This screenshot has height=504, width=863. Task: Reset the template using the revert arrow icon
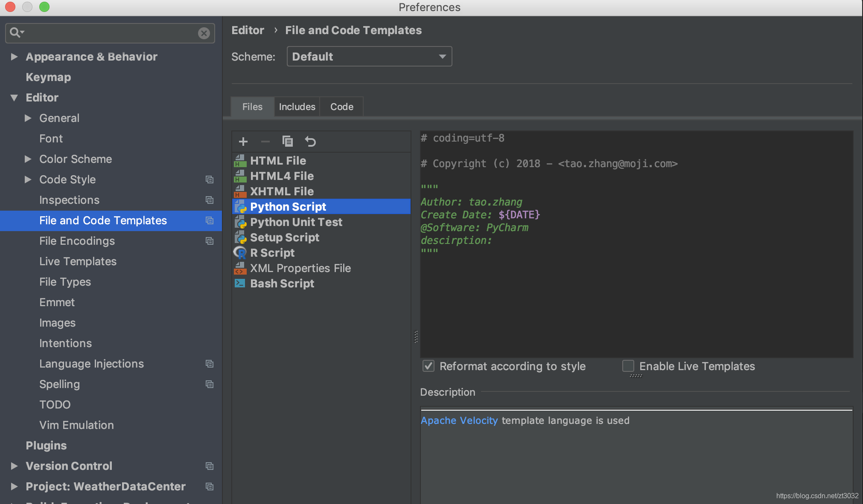tap(310, 141)
